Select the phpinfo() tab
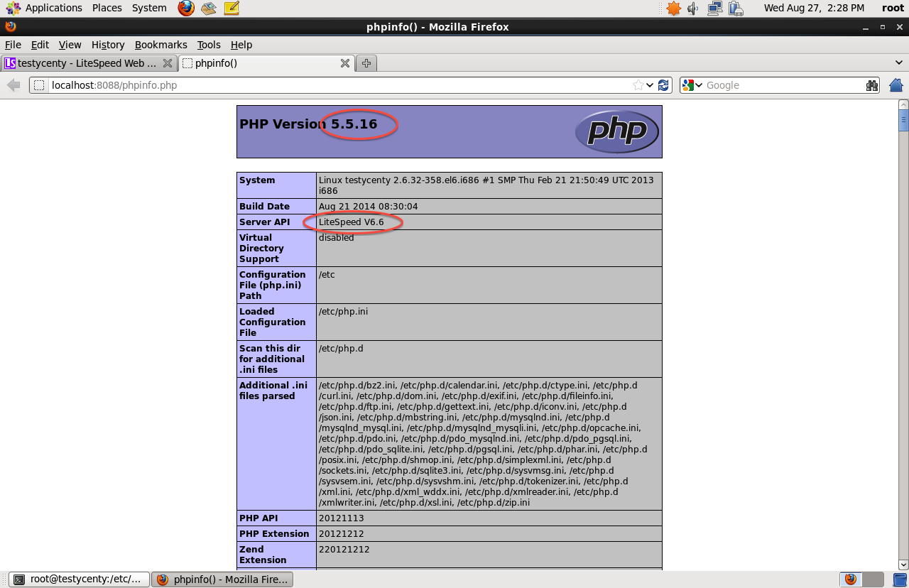Image resolution: width=909 pixels, height=588 pixels. tap(266, 63)
